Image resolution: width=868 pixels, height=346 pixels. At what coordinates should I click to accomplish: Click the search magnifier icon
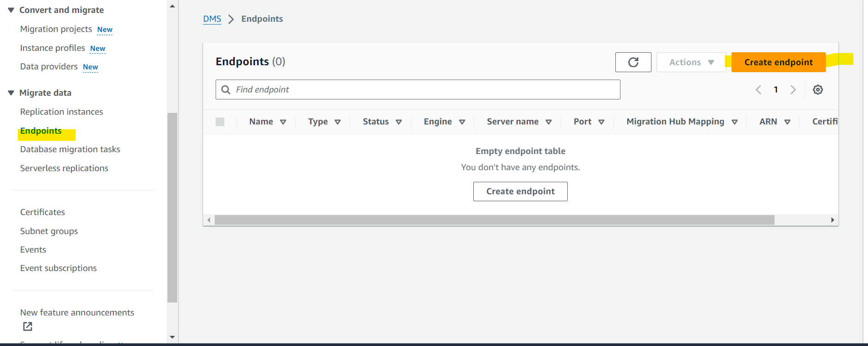226,90
